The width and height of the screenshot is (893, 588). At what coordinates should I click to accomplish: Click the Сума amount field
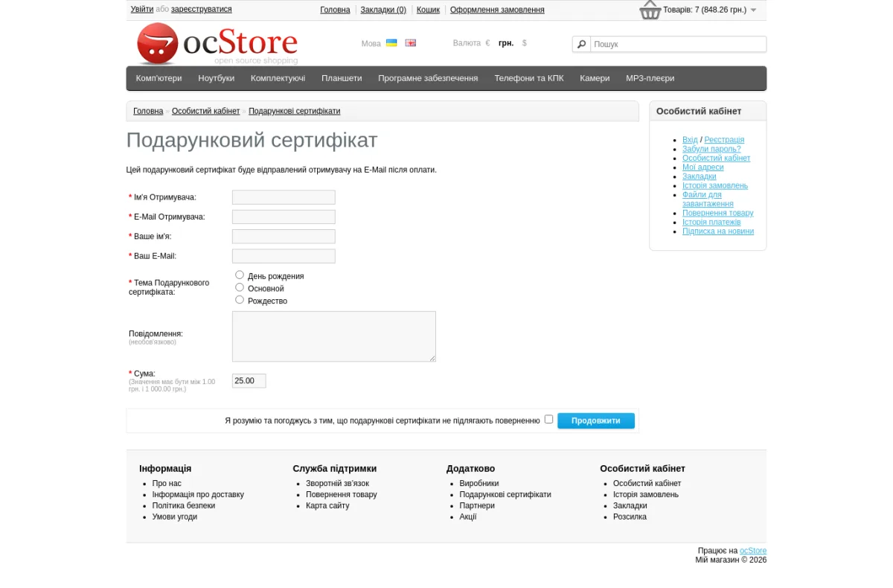249,381
